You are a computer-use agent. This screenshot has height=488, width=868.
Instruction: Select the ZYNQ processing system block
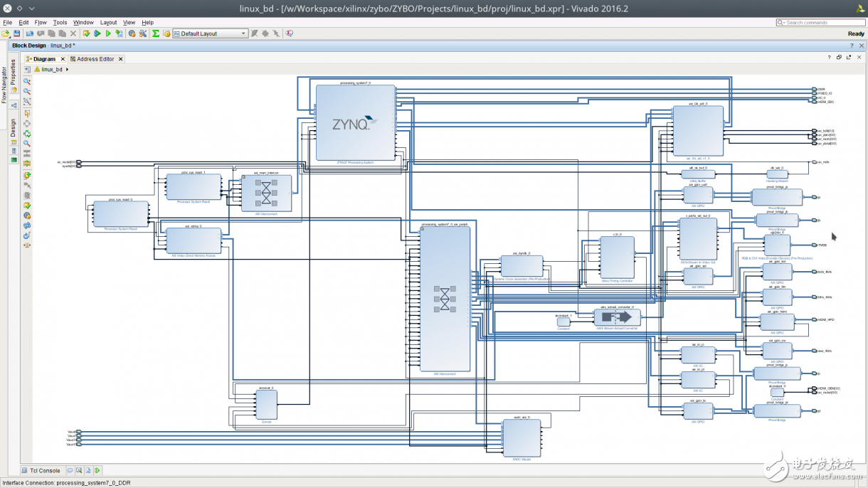point(355,122)
